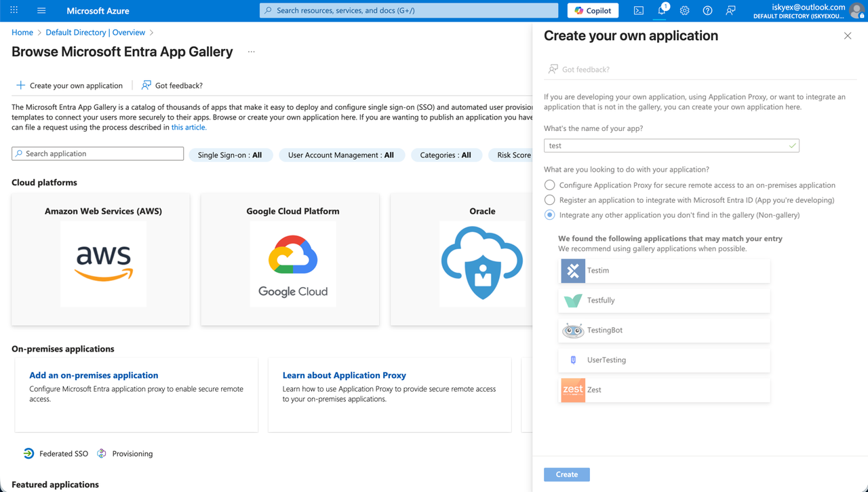
Task: Open the portal menu hamburger icon
Action: [x=42, y=10]
